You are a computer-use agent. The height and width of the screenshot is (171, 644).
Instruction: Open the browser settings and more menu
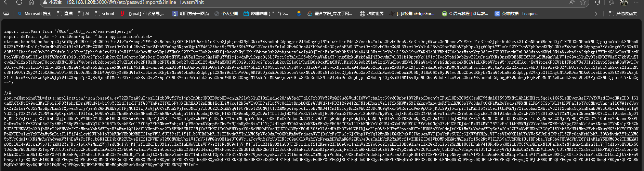point(641,2)
